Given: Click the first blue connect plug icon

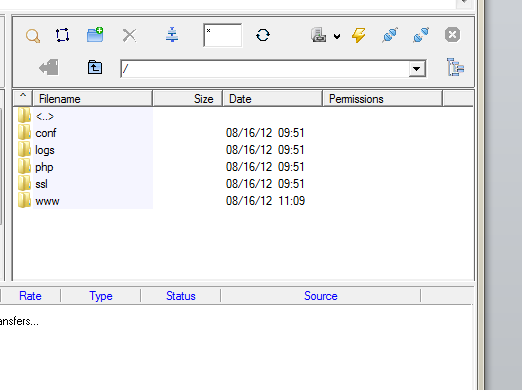Looking at the screenshot, I should tap(390, 35).
